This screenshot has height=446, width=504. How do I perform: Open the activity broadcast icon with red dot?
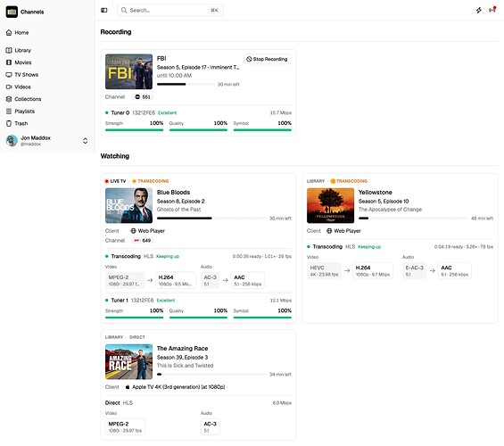point(492,10)
